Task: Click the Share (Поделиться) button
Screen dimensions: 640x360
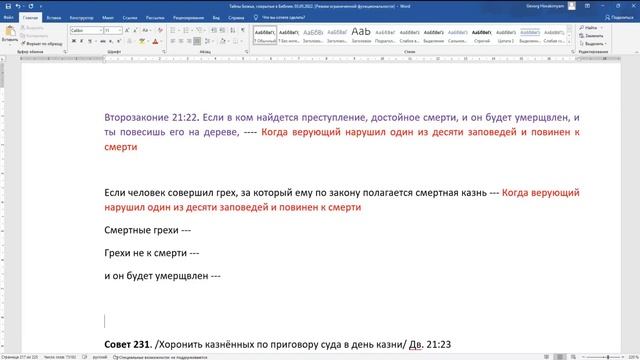Action: point(619,18)
